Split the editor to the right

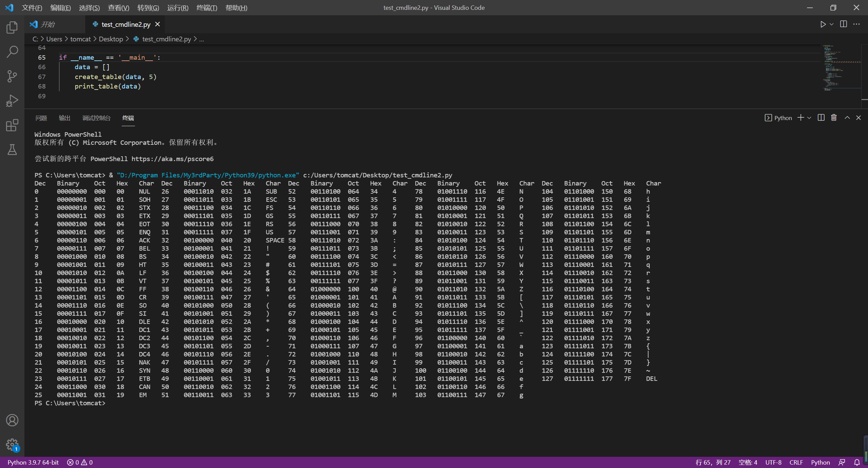click(x=844, y=24)
